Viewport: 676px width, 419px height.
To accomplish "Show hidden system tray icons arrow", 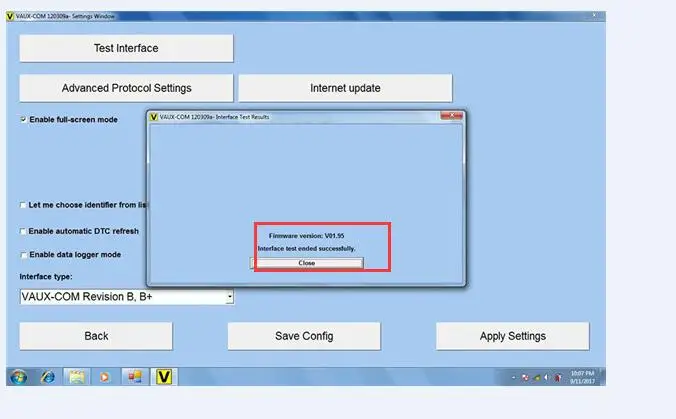I will point(513,378).
